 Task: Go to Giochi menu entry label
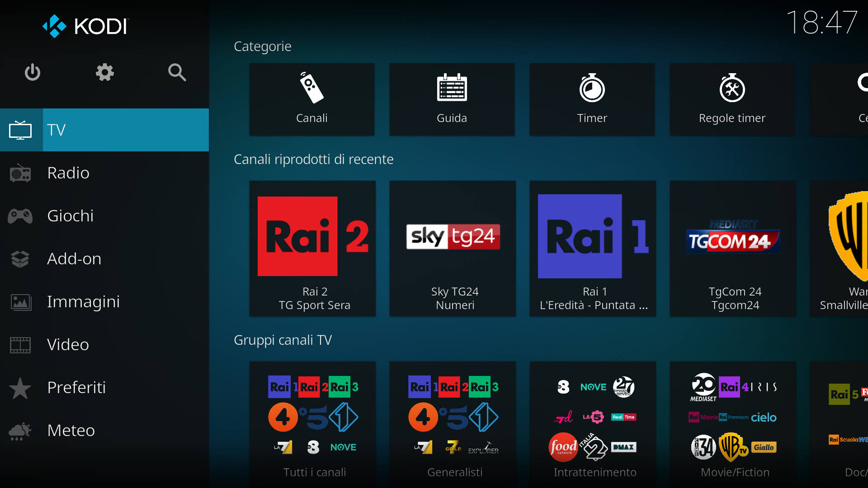(71, 216)
